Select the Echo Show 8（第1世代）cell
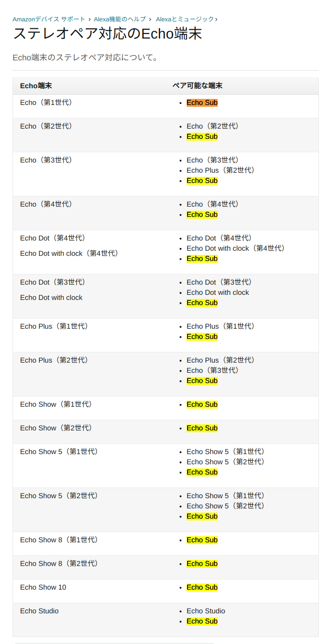Viewport: 330px width, 644px height. pyautogui.click(x=59, y=540)
